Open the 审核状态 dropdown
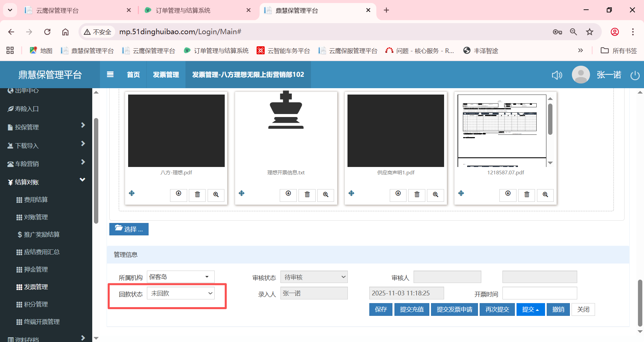This screenshot has width=644, height=342. click(314, 277)
